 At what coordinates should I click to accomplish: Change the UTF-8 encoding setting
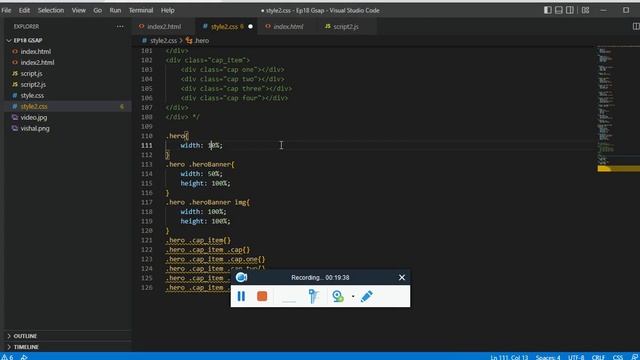(576, 357)
